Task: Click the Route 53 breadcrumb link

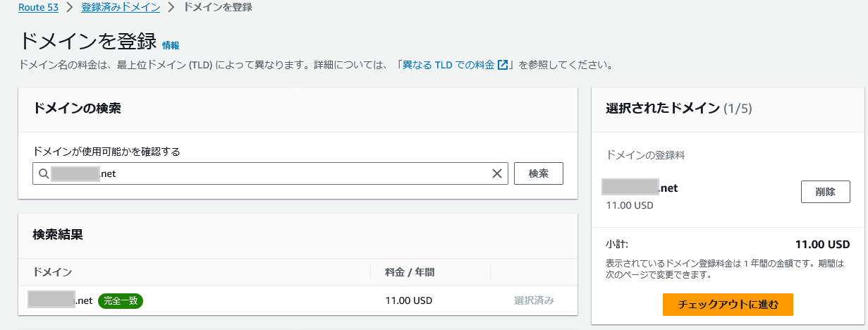Action: [x=37, y=8]
